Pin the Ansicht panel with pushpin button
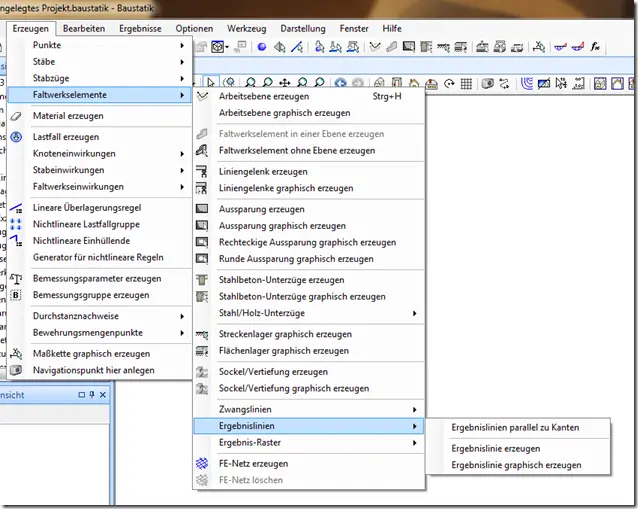Screen dimensions: 638x509 tap(92, 395)
